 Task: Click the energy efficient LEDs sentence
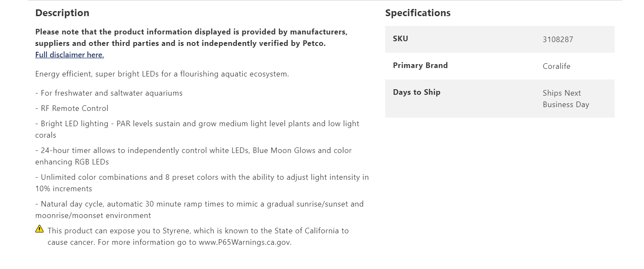(x=162, y=74)
